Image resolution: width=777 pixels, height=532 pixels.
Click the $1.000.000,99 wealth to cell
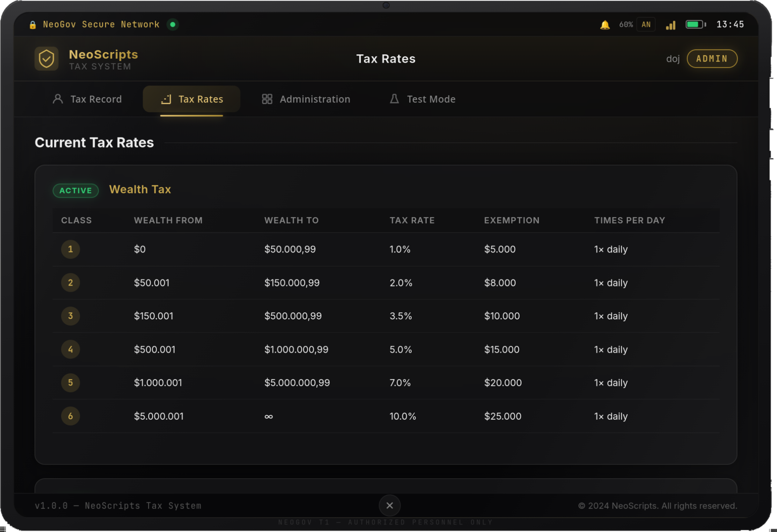[x=296, y=349]
